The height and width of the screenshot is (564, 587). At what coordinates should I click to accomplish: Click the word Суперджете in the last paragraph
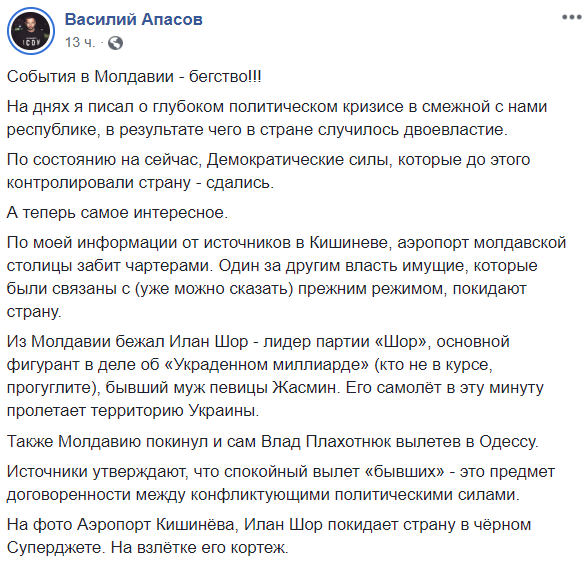pyautogui.click(x=56, y=548)
